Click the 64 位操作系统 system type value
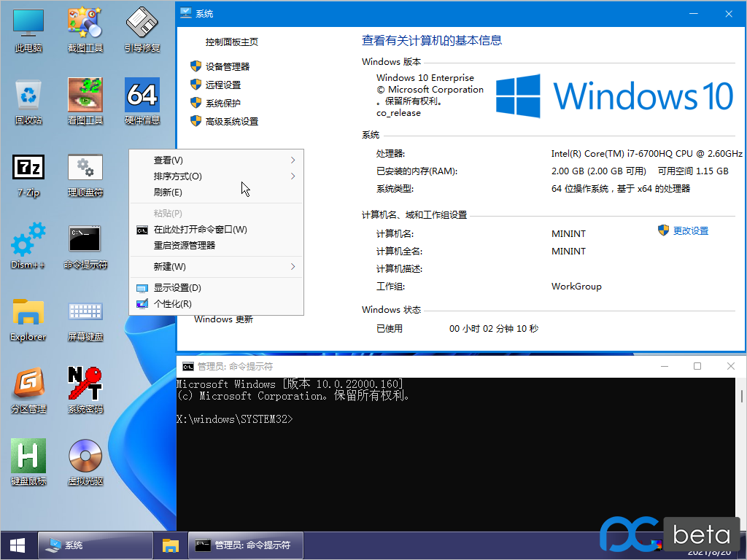Image resolution: width=747 pixels, height=560 pixels. 621,189
